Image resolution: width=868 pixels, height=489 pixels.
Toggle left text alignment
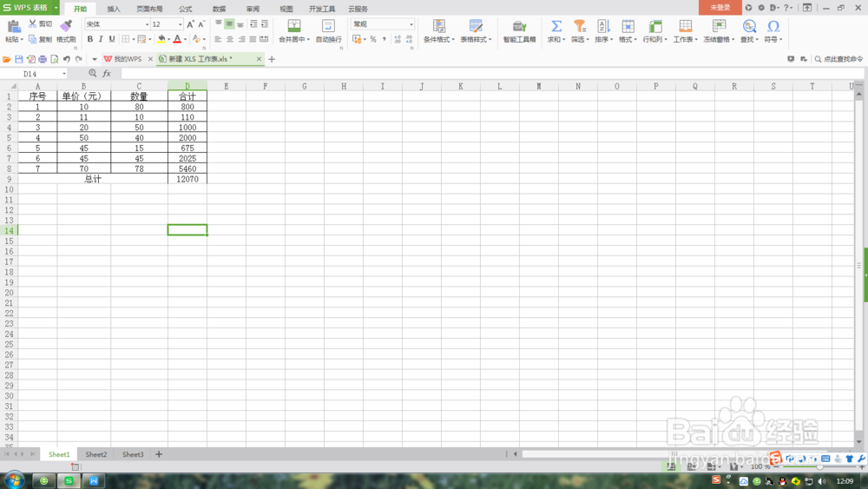click(218, 39)
